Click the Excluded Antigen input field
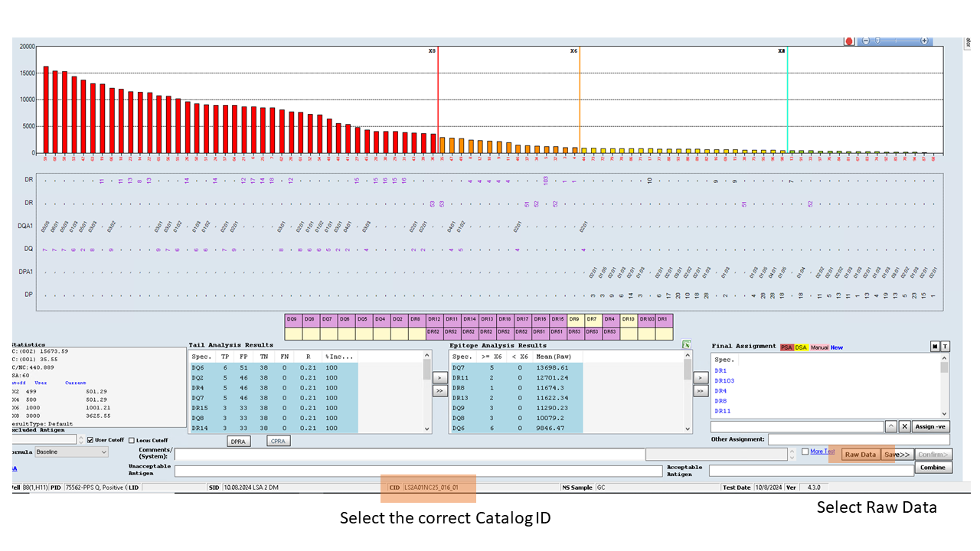The image size is (980, 551). tap(44, 439)
